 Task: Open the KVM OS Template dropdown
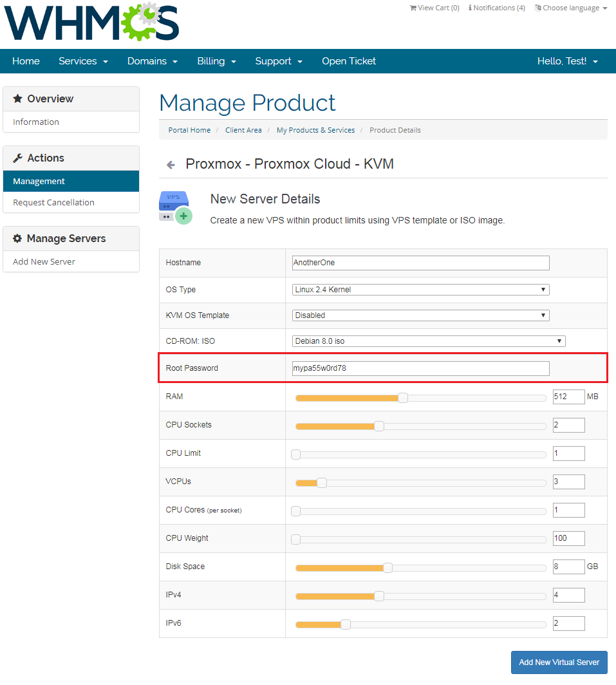[421, 315]
